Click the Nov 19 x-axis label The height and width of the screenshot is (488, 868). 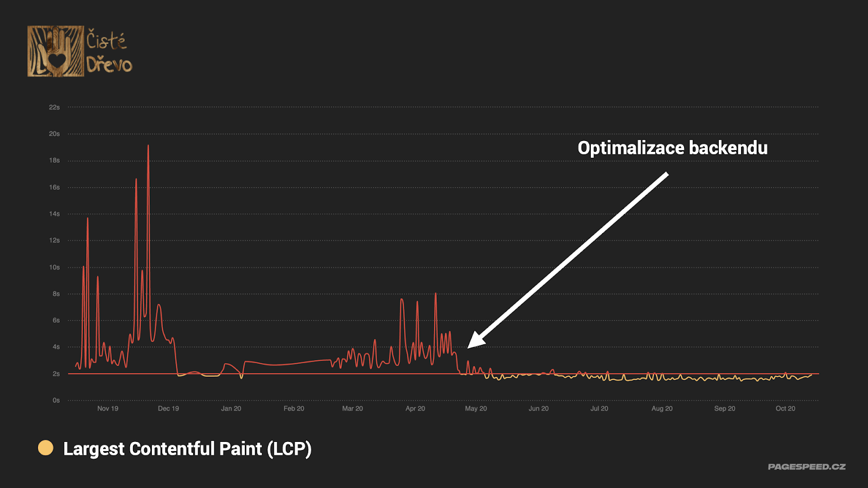click(x=107, y=408)
